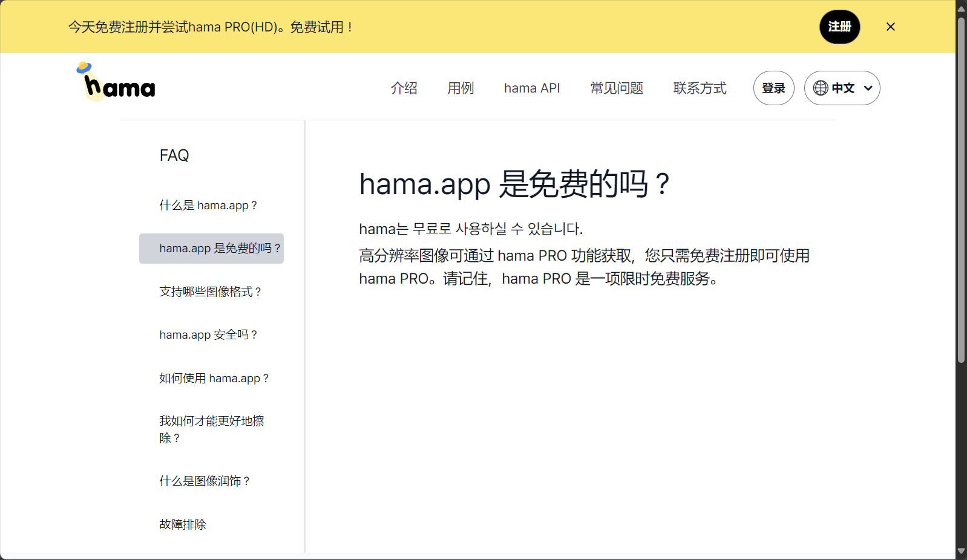Click the heading hama.app 是免费的吗？

coord(515,184)
